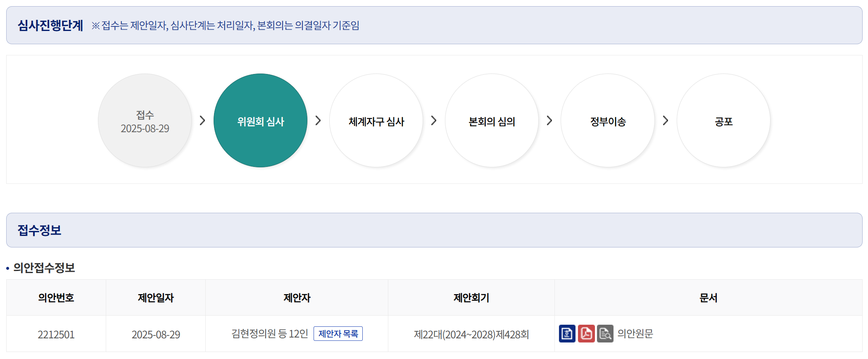Viewport: 868px width, 359px height.
Task: Select the highlighted 위원회 심사 stage
Action: [260, 121]
